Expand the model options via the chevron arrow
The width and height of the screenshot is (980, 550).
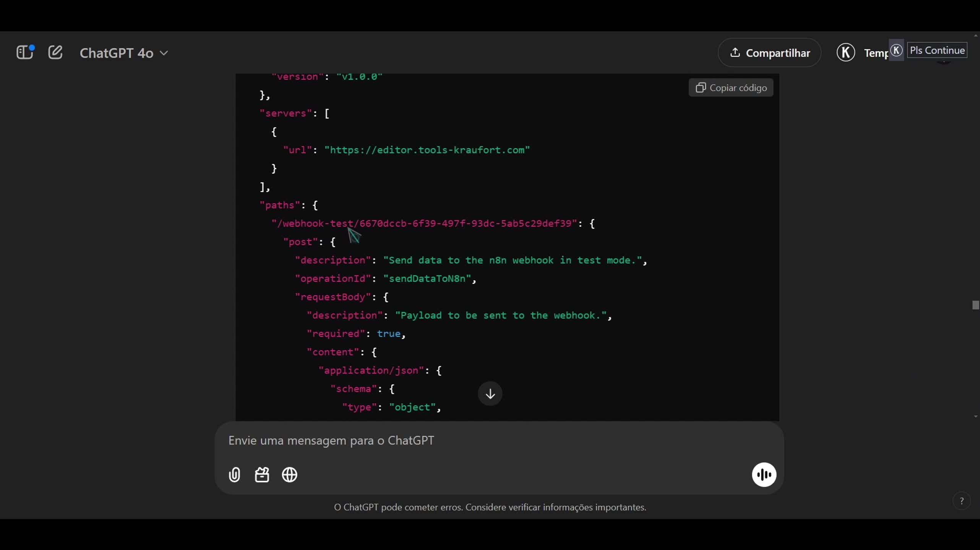click(164, 53)
